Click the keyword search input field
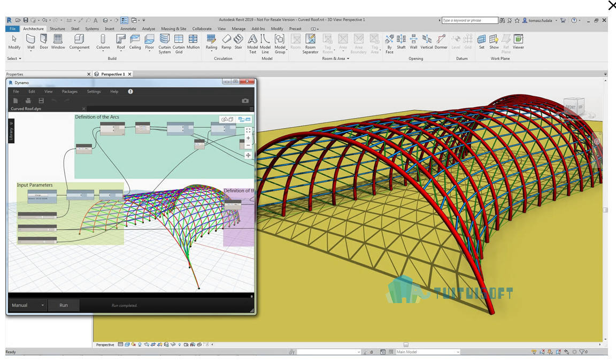Screen dimensions: 616x364 click(x=470, y=20)
